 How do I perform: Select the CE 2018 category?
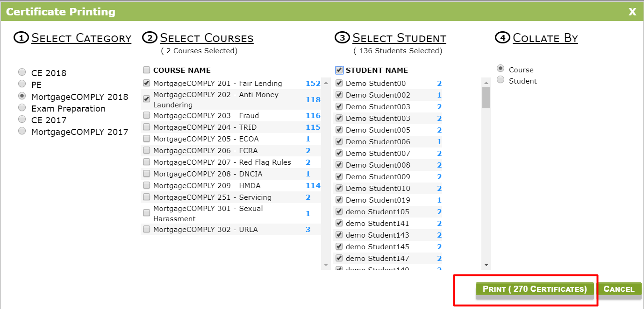point(22,72)
